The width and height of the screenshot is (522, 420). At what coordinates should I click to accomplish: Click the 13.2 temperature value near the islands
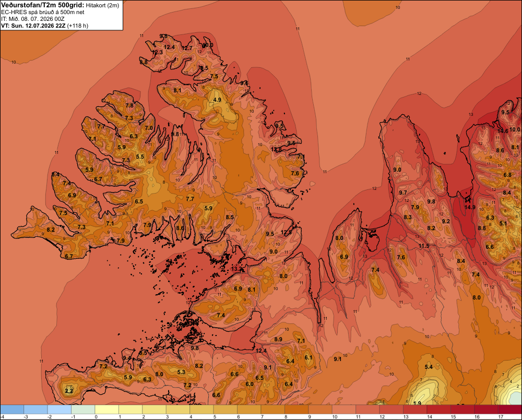[x=236, y=269]
